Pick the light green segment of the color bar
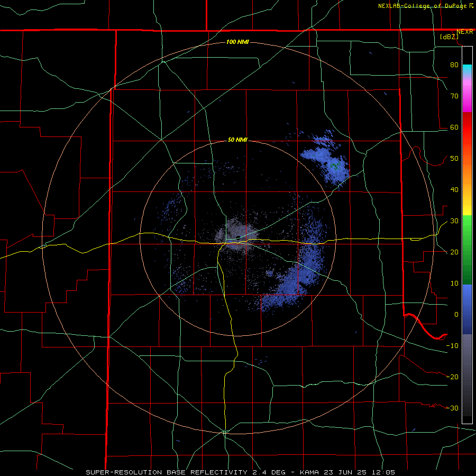The height and width of the screenshot is (476, 476). [x=467, y=225]
